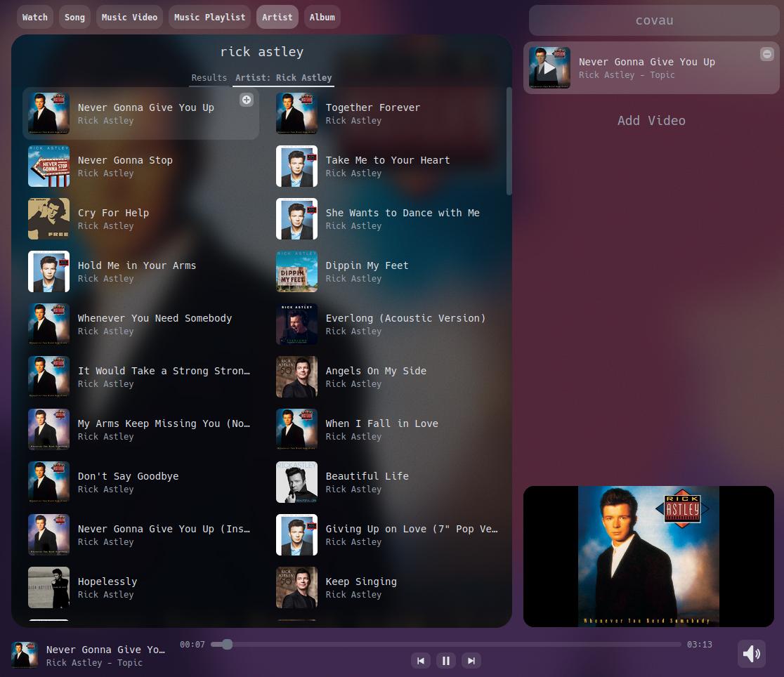Choose the song Take Me to Your Heart
The image size is (784, 677).
[389, 166]
